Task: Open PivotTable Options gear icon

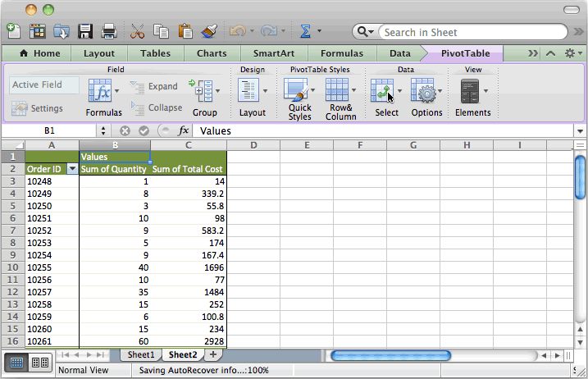Action: click(424, 90)
